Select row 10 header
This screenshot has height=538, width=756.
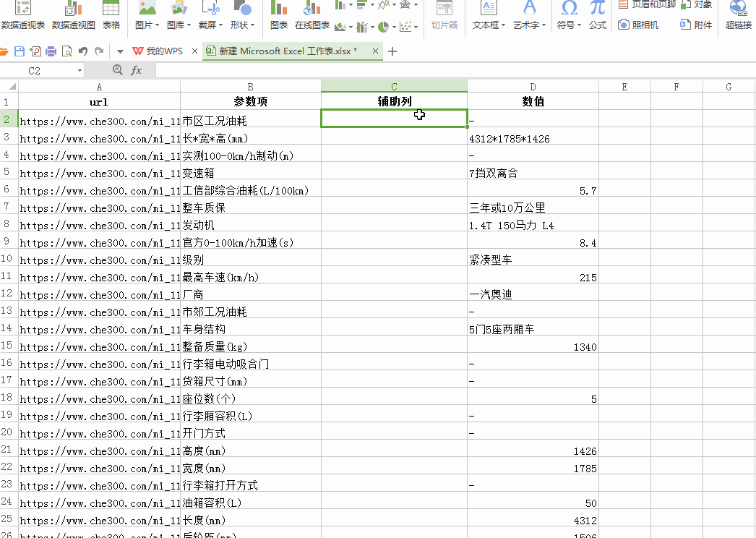[x=9, y=257]
